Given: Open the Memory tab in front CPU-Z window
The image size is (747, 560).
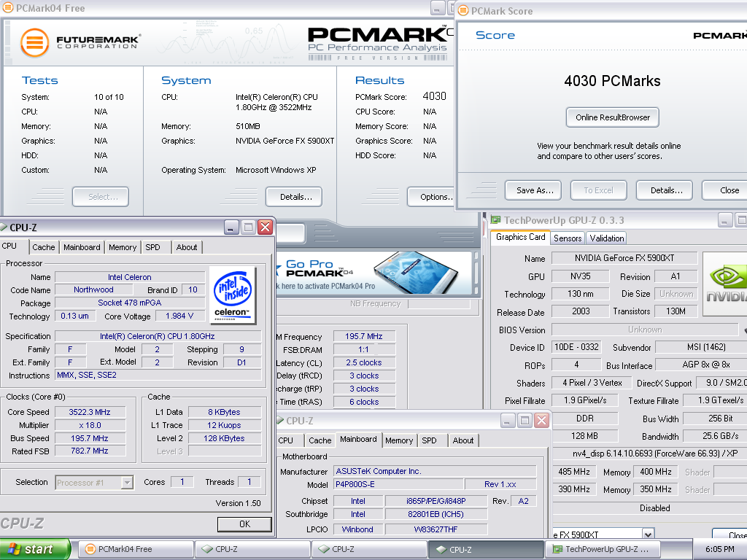Looking at the screenshot, I should click(123, 247).
